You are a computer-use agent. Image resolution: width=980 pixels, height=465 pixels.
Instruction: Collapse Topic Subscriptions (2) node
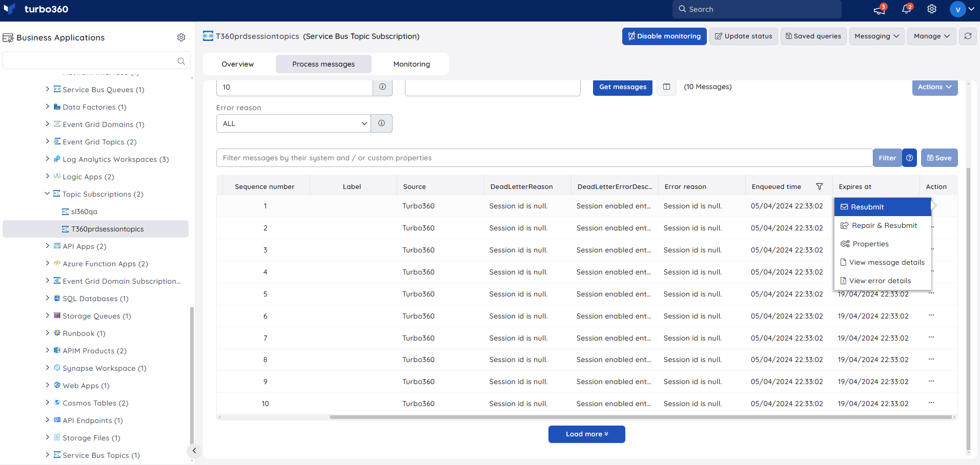[47, 194]
